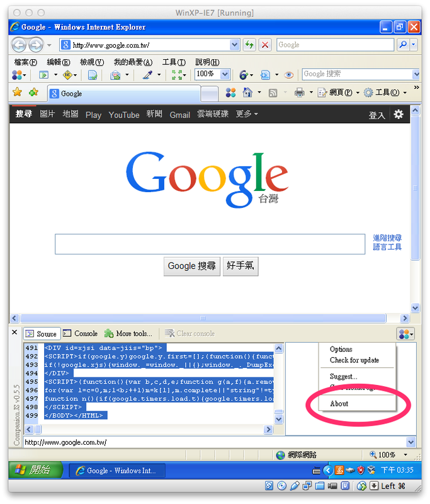Open the 編輯(E) Edit menu
Image resolution: width=430 pixels, height=504 pixels.
point(58,62)
